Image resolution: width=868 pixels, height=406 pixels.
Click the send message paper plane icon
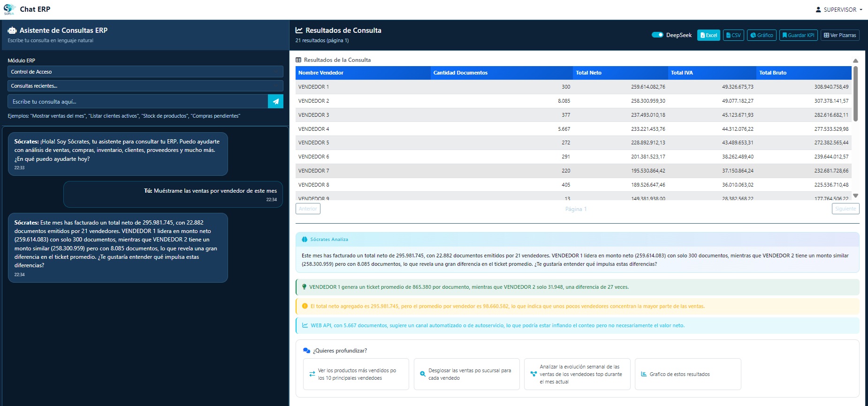pos(275,101)
